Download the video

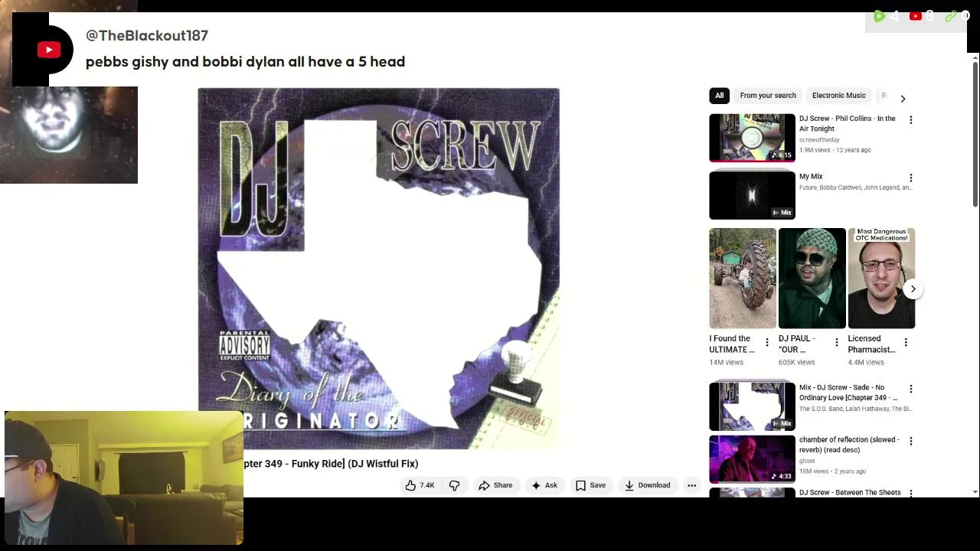647,485
